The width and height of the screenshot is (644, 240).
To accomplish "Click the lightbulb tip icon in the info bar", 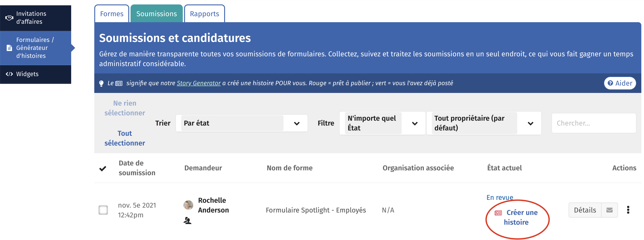I will click(x=101, y=83).
